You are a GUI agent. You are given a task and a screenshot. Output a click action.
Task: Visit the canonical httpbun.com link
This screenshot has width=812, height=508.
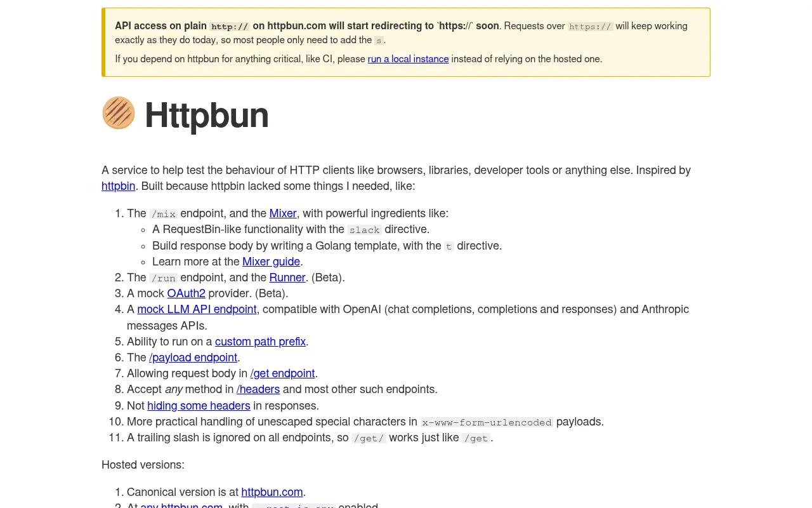click(272, 492)
